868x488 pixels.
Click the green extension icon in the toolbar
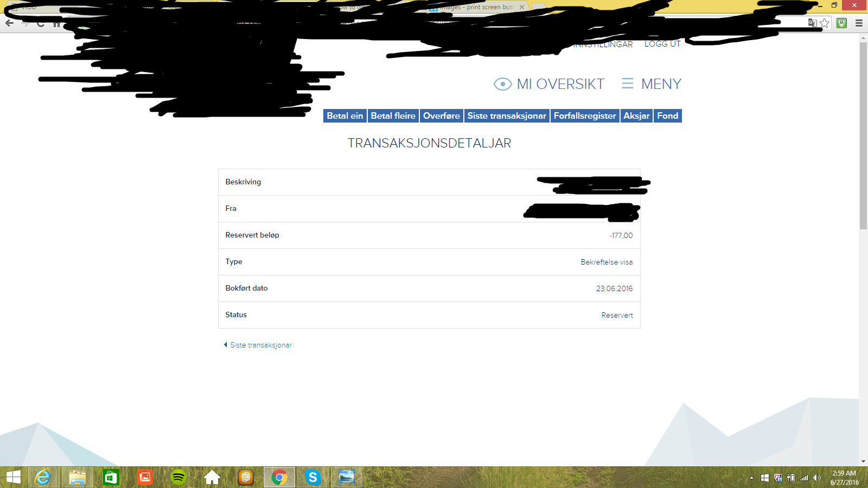[842, 23]
